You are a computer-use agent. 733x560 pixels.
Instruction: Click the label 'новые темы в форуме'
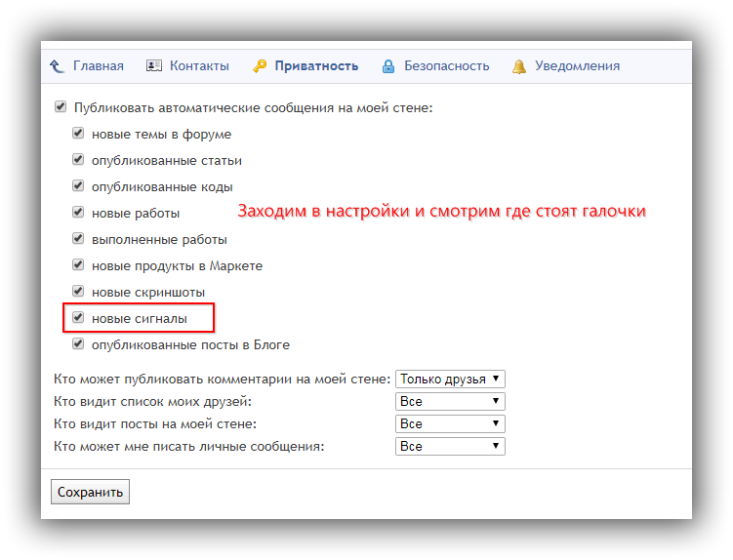pos(161,135)
